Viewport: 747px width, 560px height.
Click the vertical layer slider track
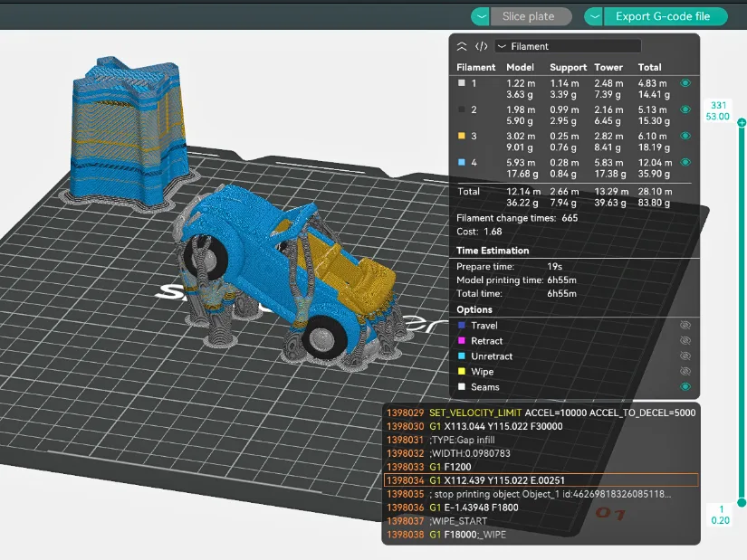(x=742, y=312)
